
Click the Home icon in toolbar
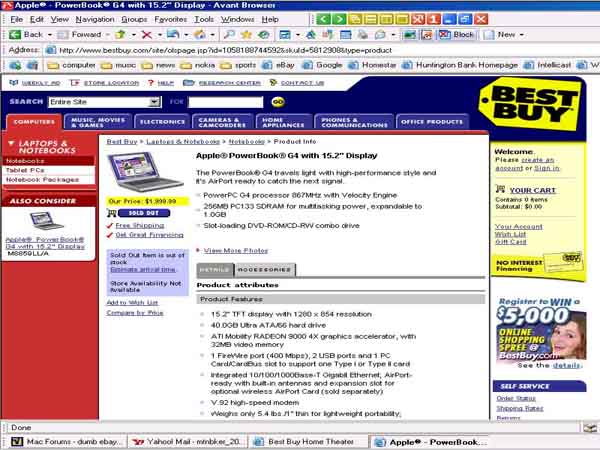coord(199,35)
